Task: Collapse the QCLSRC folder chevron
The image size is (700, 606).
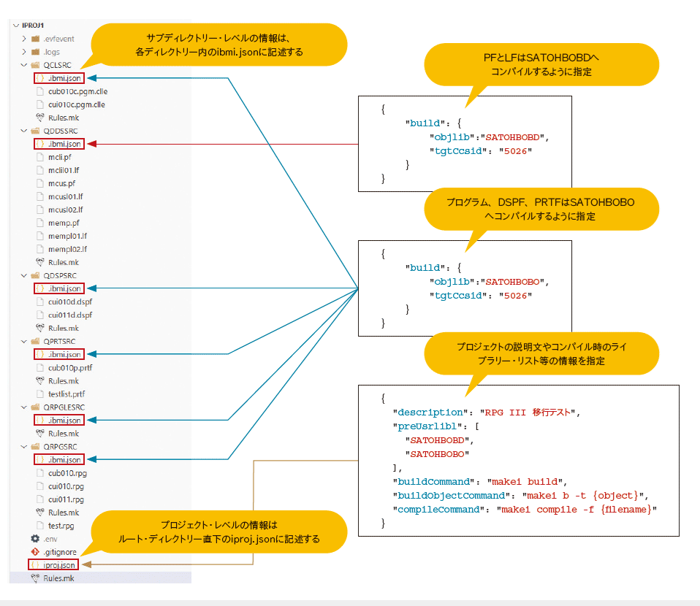Action: 24,65
